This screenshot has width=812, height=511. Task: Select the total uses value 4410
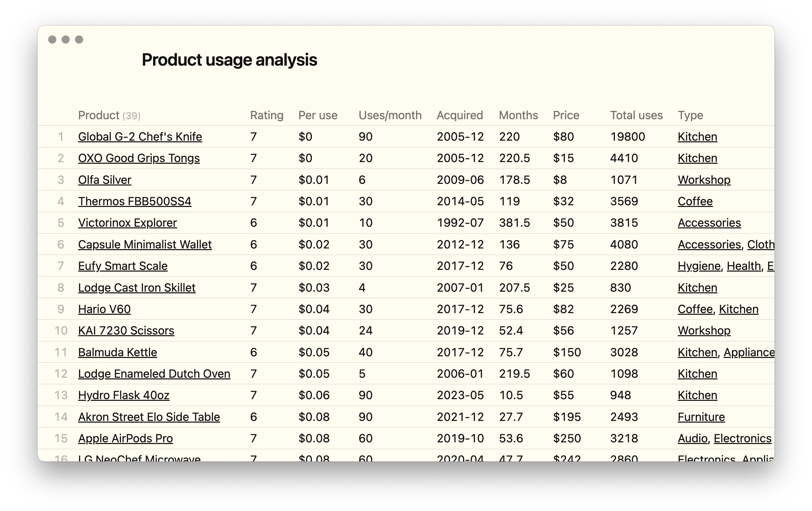pos(624,158)
